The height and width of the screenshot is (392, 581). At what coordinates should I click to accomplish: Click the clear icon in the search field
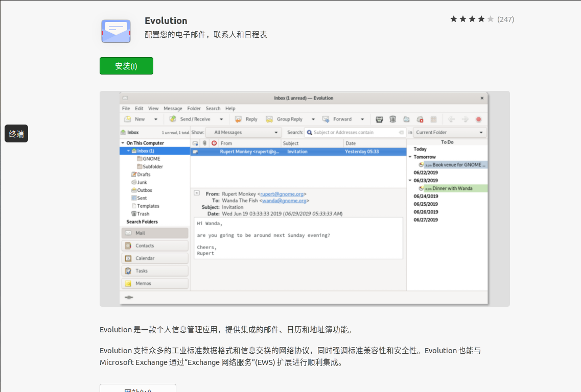point(401,133)
